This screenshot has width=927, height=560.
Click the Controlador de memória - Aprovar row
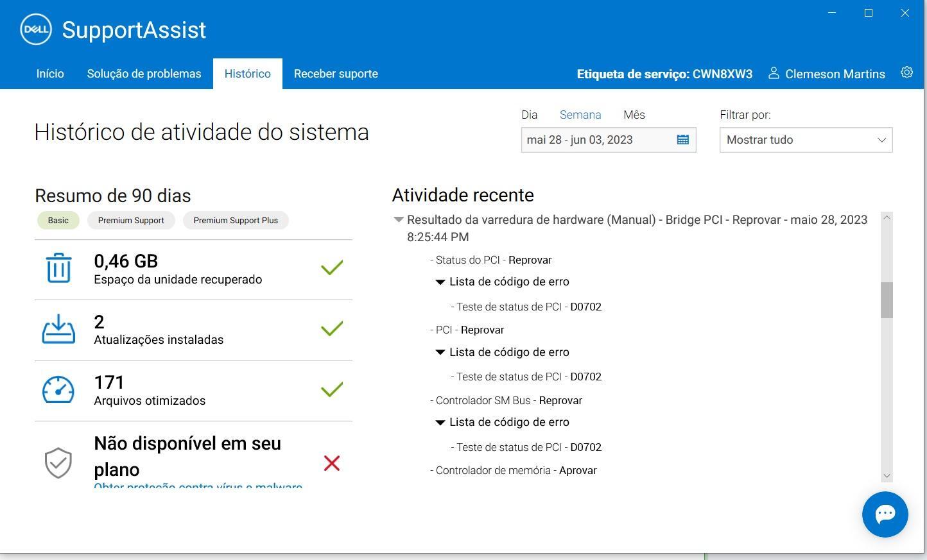(514, 470)
